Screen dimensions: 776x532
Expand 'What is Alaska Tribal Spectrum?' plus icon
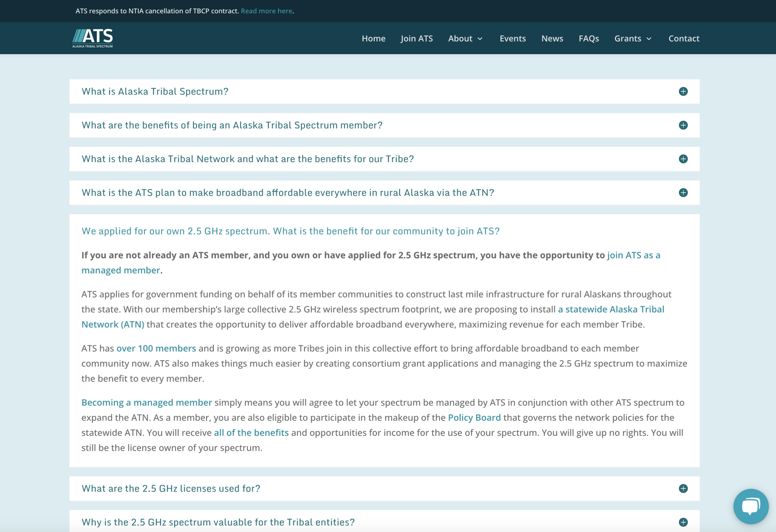[x=683, y=91]
